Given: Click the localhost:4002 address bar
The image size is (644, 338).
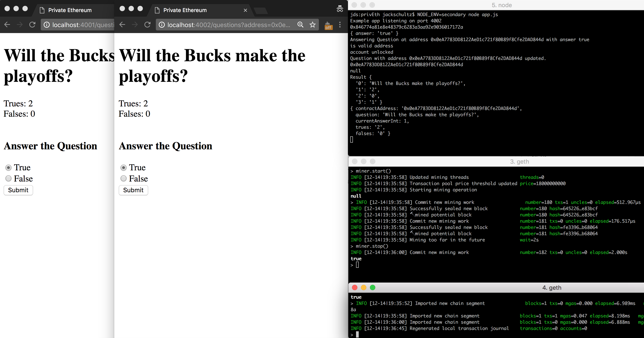Looking at the screenshot, I should 228,25.
